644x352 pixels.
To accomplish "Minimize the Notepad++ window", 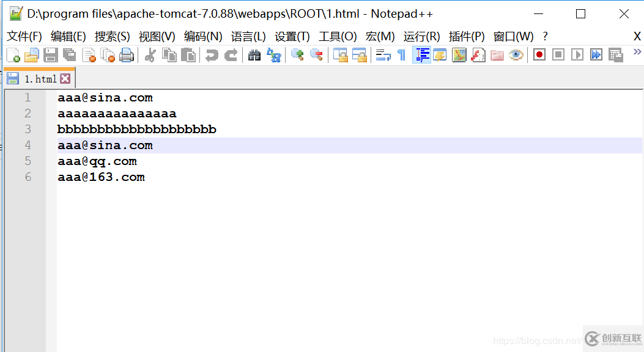I will tap(538, 14).
